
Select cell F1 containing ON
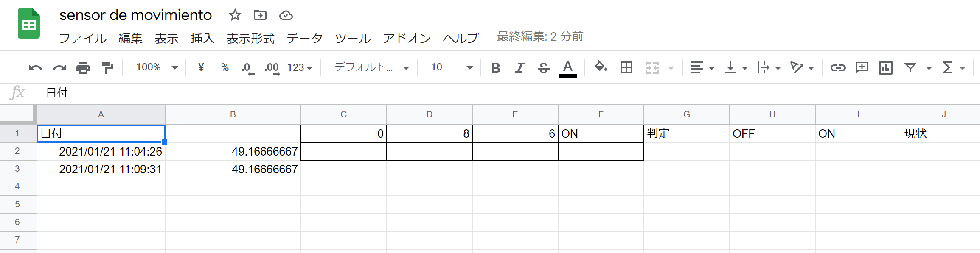pos(601,133)
